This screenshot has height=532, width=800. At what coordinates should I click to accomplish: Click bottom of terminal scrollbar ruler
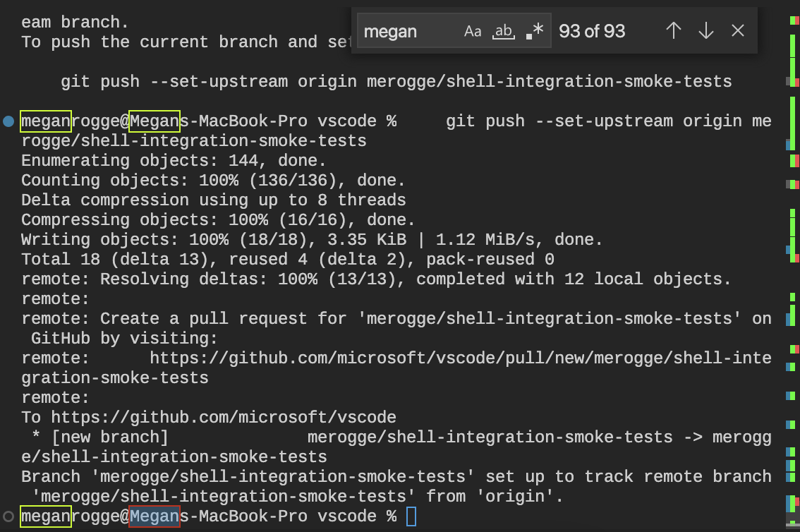coord(792,522)
